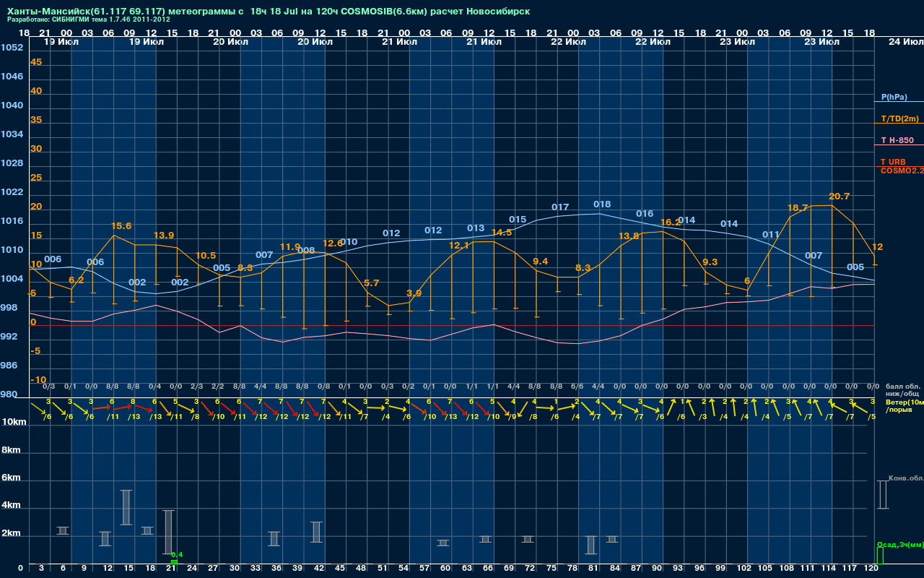Image resolution: width=924 pixels, height=578 pixels.
Task: Click the СИБНИГМИ developer credit line
Action: click(x=88, y=20)
